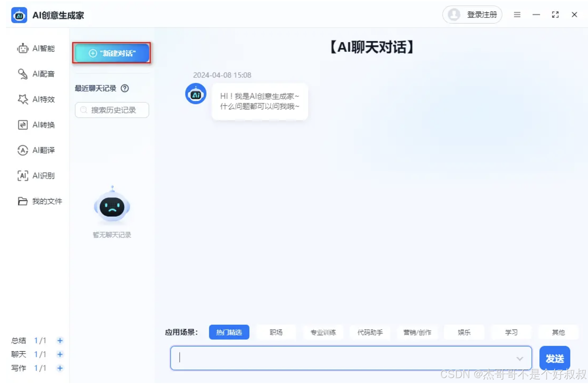Open 我的文件 folder section
Screen dimensions: 588x384
coord(40,201)
